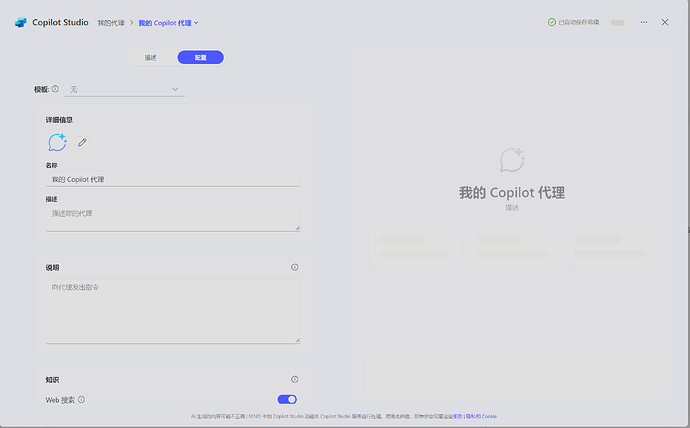Click the preview chat input box
The width and height of the screenshot is (690, 428).
tap(512, 373)
